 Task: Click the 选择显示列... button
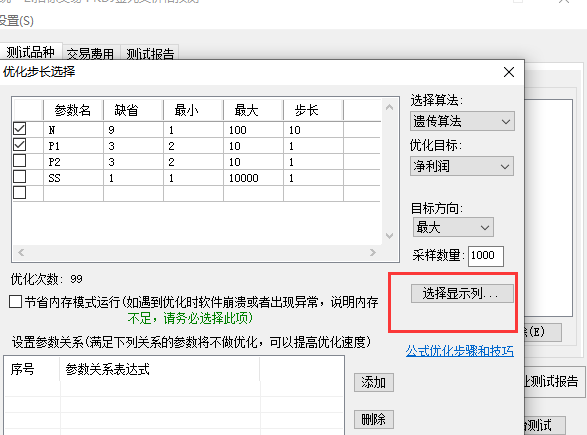[x=462, y=293]
